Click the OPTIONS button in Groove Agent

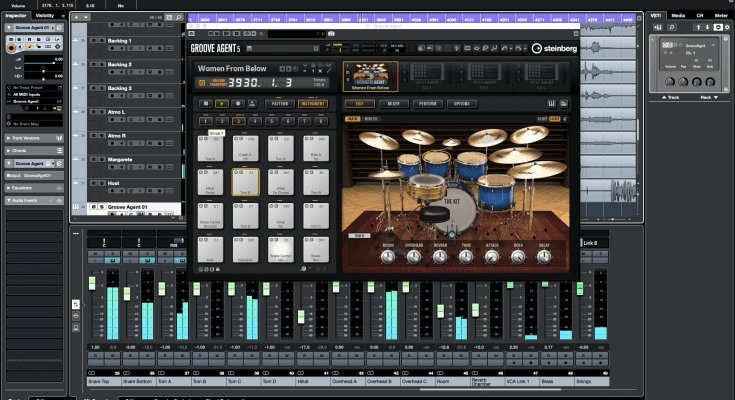pos(461,103)
